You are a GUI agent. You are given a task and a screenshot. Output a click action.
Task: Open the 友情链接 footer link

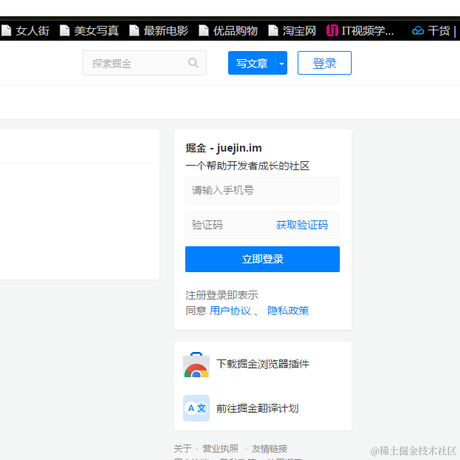coord(269,448)
